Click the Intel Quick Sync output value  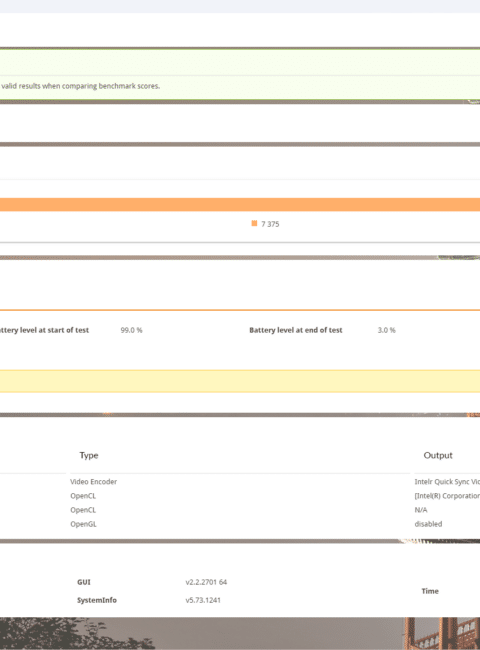447,482
